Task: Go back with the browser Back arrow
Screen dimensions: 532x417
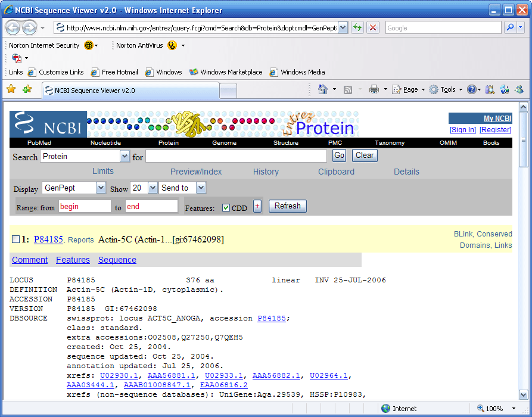Action: 13,28
